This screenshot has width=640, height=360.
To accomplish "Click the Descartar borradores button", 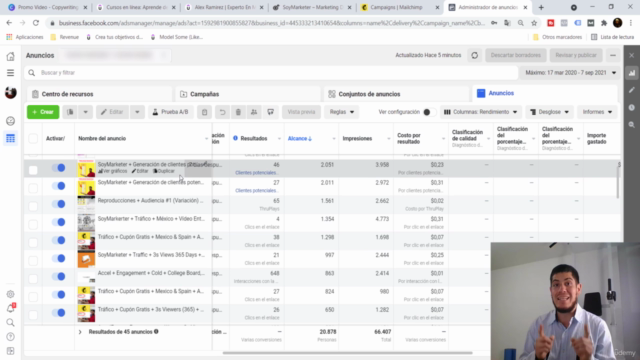I will click(516, 55).
